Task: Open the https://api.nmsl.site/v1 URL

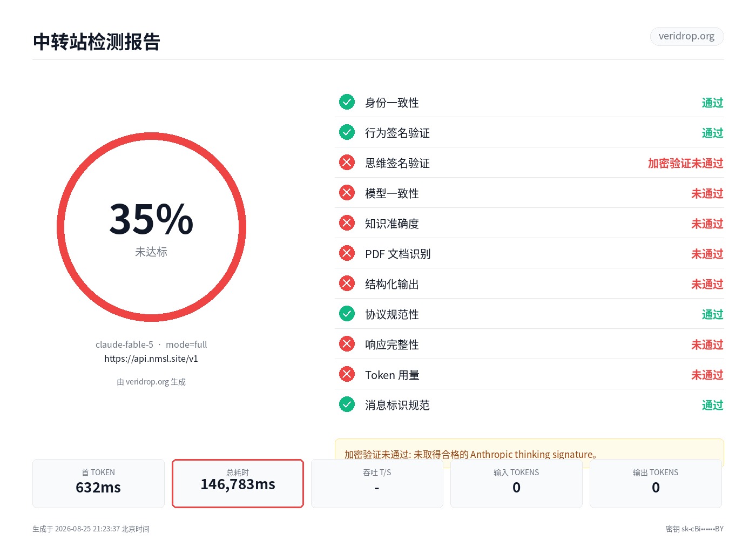Action: point(151,359)
